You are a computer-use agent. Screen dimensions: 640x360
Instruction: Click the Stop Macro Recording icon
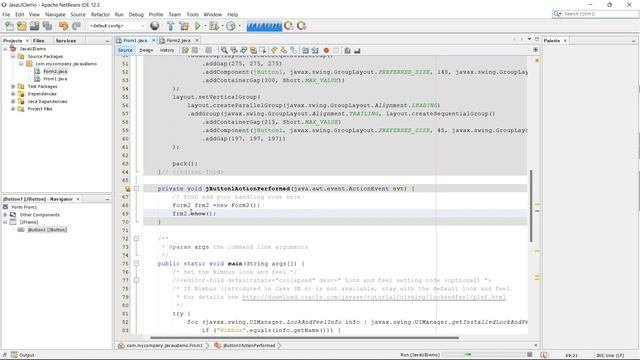pyautogui.click(x=336, y=51)
